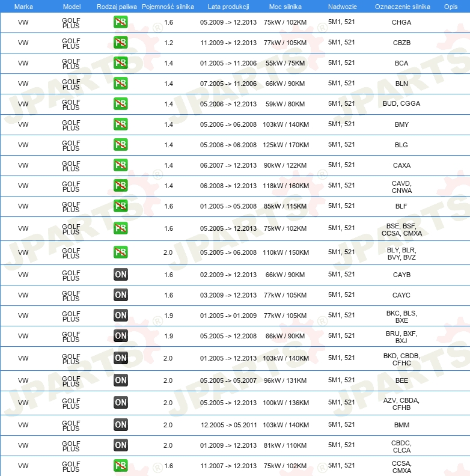Select production dates 06.2007 -> 12.2013

point(228,165)
